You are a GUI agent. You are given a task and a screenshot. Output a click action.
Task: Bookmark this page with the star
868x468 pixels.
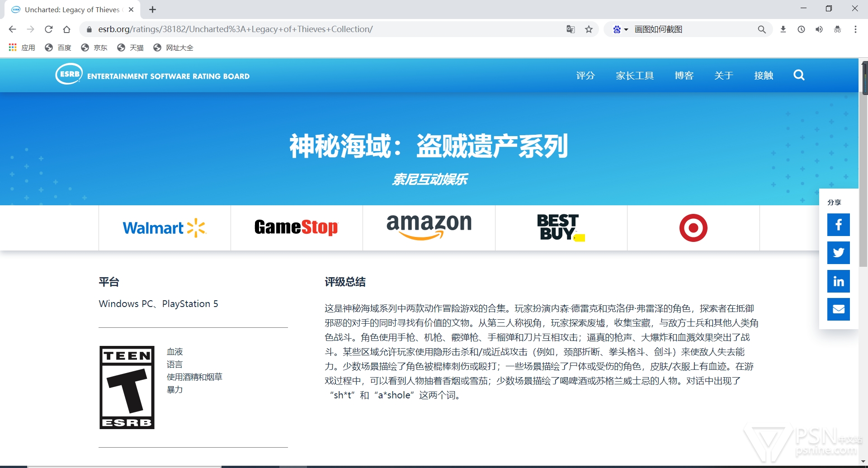[589, 29]
